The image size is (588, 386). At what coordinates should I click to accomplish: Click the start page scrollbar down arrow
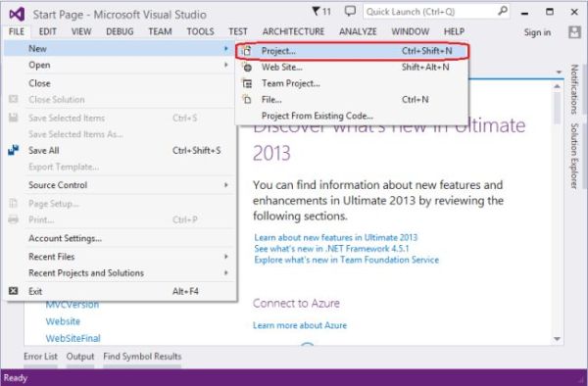click(557, 339)
